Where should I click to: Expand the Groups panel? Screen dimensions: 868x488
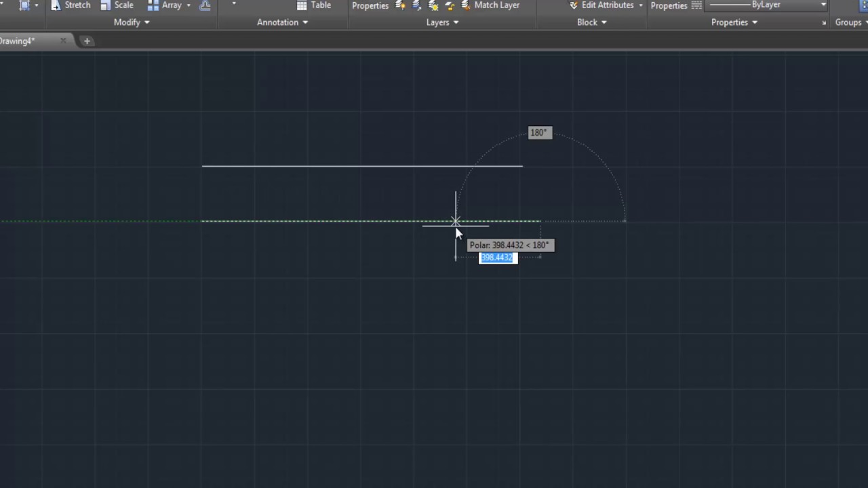pos(851,22)
